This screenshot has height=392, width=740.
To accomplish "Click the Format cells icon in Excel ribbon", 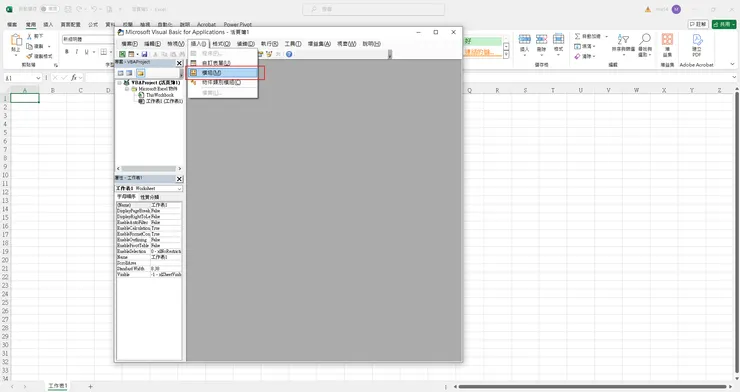I will click(558, 39).
